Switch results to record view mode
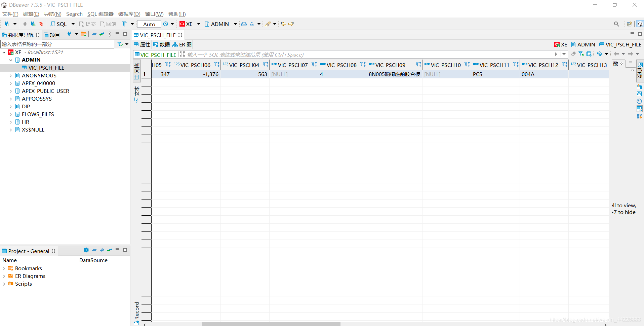Screen dimensions: 644x326 click(136, 311)
